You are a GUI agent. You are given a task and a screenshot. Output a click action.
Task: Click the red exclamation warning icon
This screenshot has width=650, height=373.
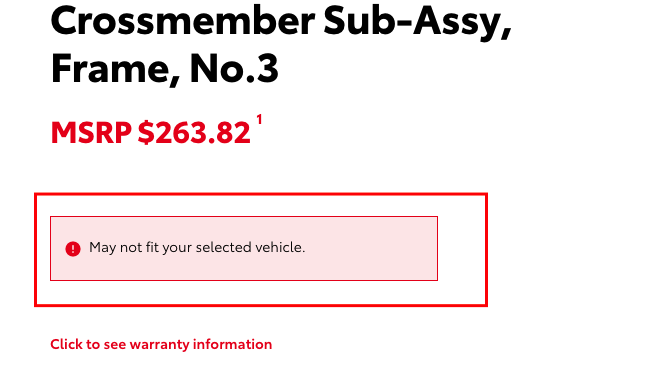(x=73, y=249)
